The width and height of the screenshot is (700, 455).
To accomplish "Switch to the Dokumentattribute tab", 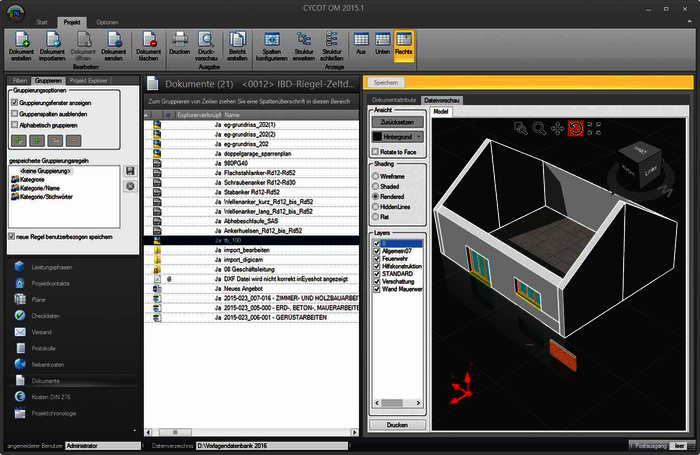I will [x=394, y=100].
